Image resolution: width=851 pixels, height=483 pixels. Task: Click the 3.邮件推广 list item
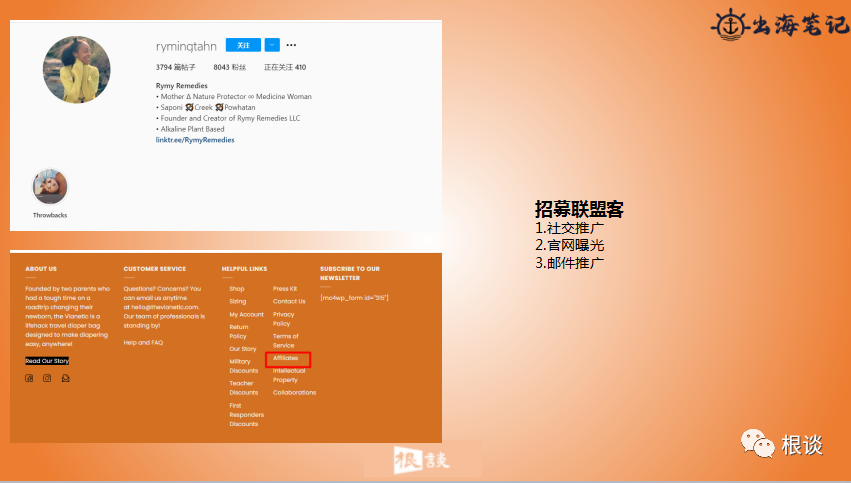coord(570,263)
